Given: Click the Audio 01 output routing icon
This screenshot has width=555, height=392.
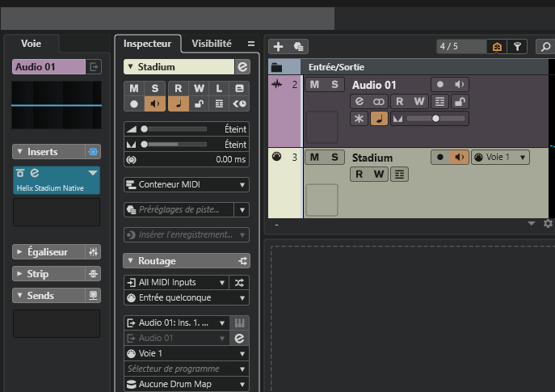Looking at the screenshot, I should coord(94,67).
